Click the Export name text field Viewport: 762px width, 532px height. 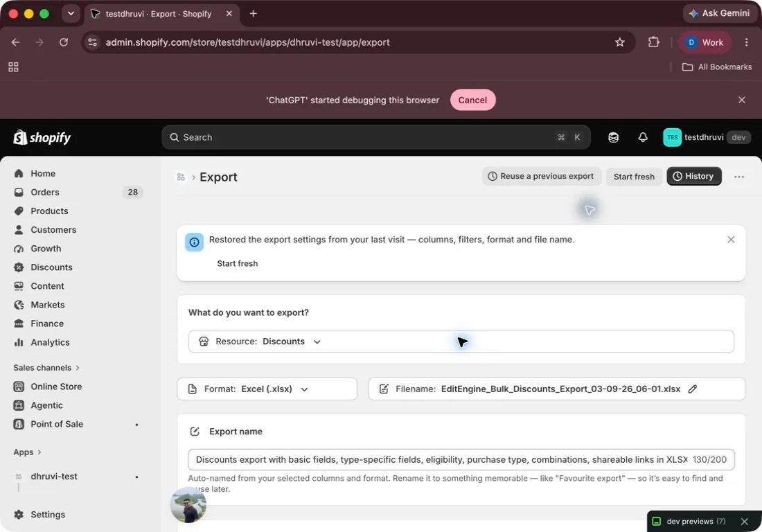tap(461, 459)
